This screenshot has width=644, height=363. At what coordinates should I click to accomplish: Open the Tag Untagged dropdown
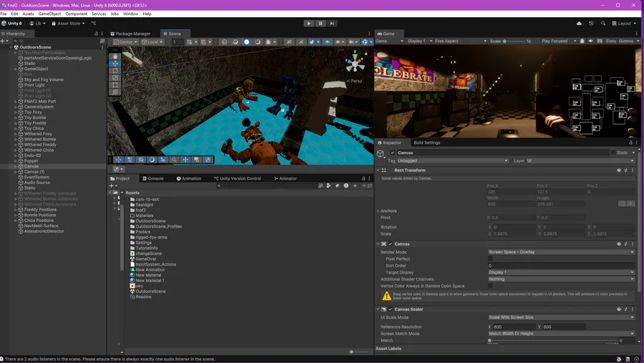point(453,161)
